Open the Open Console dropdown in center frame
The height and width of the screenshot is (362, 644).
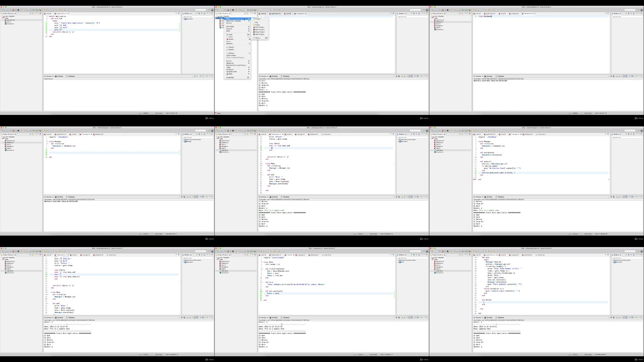(423, 197)
